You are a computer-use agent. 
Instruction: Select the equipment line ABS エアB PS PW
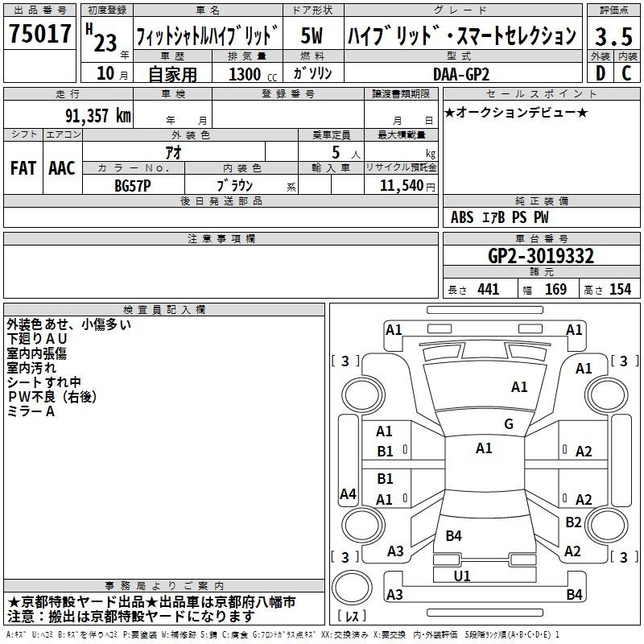[499, 217]
